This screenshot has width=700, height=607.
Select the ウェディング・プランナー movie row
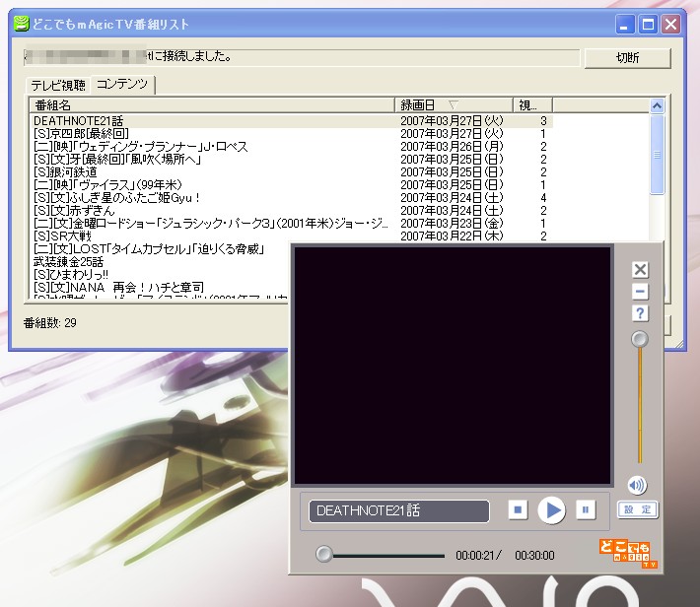[293, 147]
